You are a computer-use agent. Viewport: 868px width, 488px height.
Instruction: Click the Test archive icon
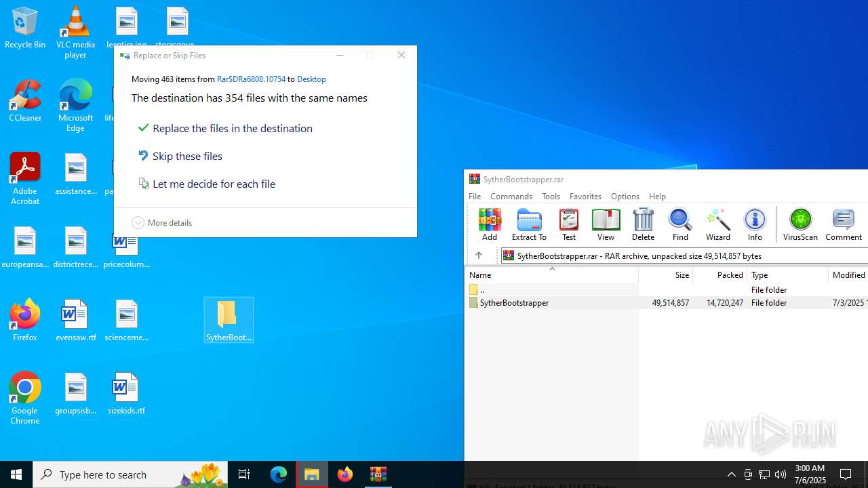point(569,225)
